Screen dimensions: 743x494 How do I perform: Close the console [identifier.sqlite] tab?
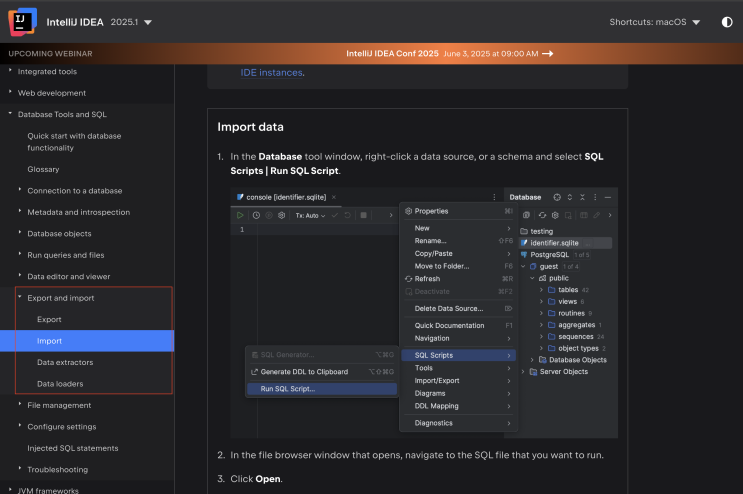tap(334, 197)
